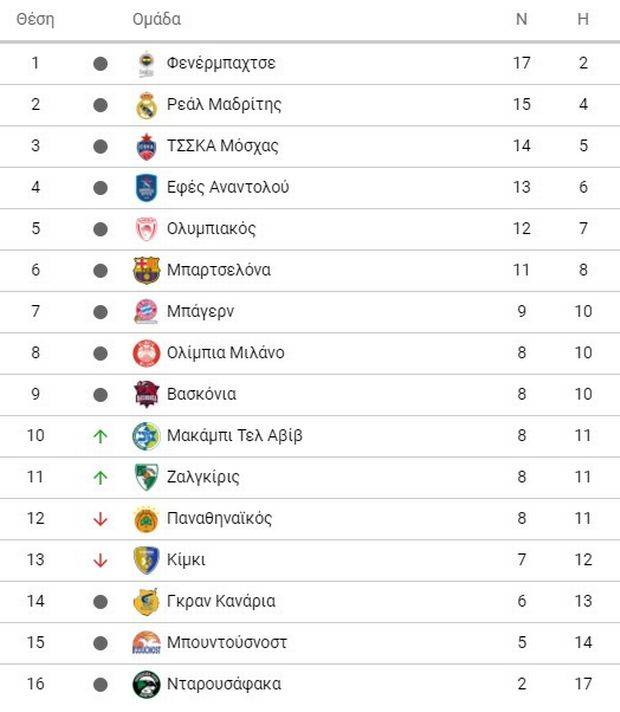Open the Ολυμπιακός team link
Viewport: 620px width, 712px height.
tap(211, 228)
